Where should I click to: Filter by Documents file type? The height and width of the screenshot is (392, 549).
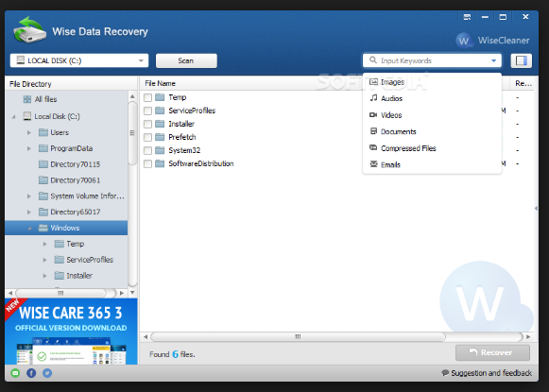pyautogui.click(x=432, y=131)
